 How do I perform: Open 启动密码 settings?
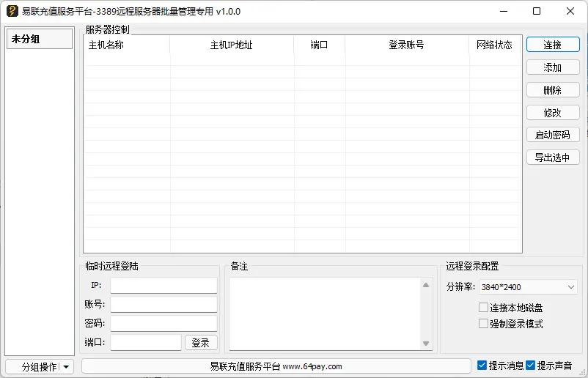point(552,135)
